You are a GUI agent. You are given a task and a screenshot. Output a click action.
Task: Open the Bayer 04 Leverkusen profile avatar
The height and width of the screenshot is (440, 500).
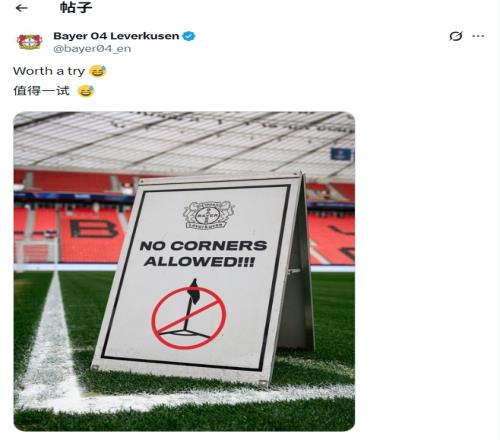[29, 42]
